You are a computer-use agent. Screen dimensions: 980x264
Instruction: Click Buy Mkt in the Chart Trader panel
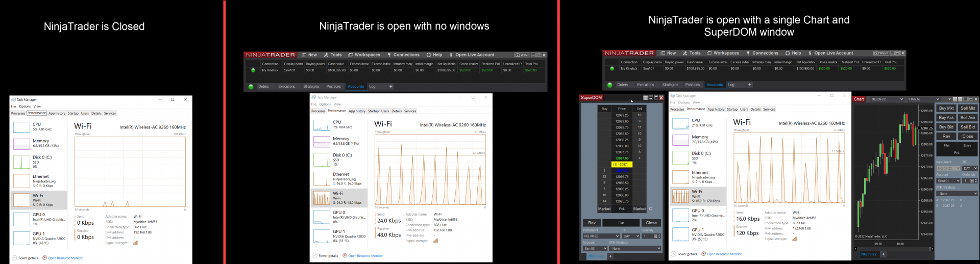(946, 108)
